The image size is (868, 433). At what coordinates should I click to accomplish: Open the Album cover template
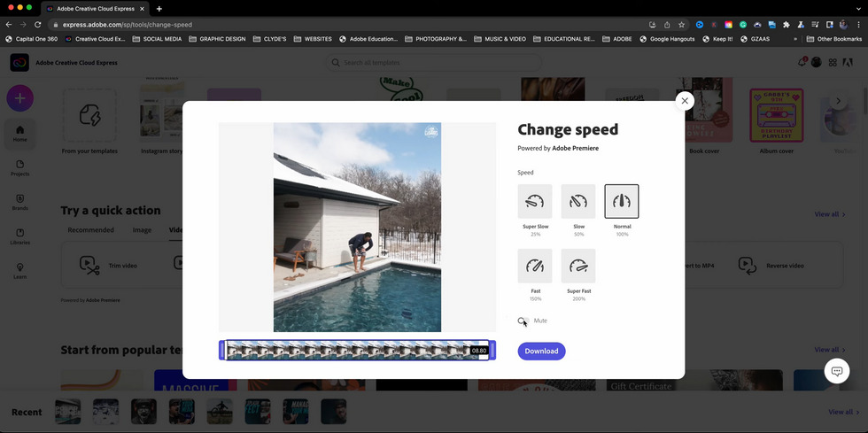coord(776,120)
